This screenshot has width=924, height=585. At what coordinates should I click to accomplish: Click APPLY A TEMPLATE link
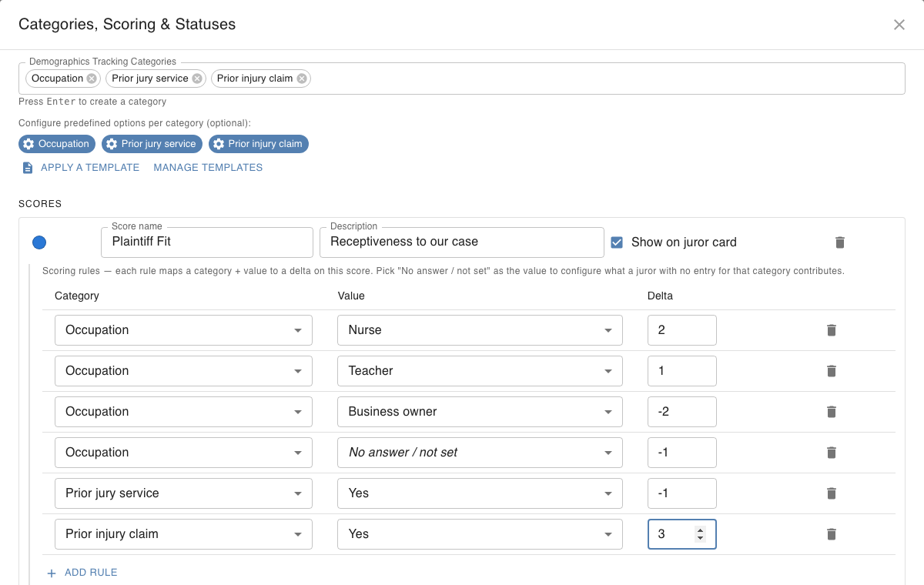90,168
